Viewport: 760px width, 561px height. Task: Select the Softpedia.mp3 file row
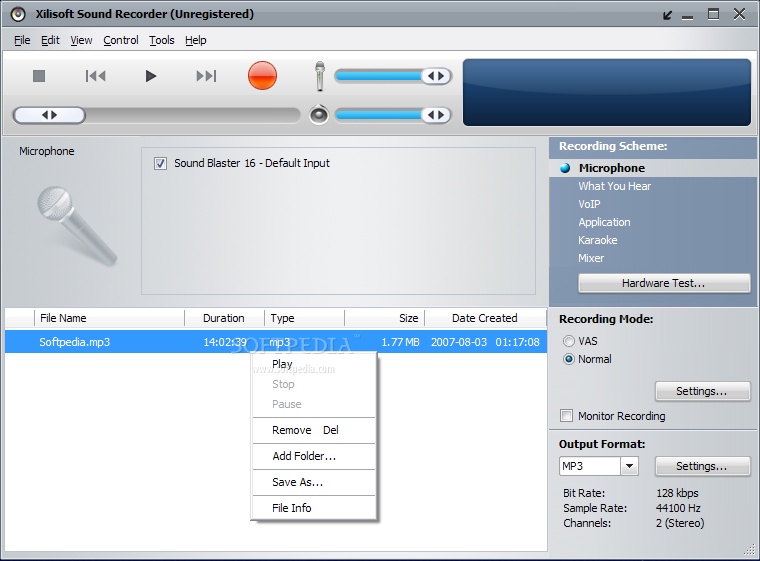(x=276, y=342)
